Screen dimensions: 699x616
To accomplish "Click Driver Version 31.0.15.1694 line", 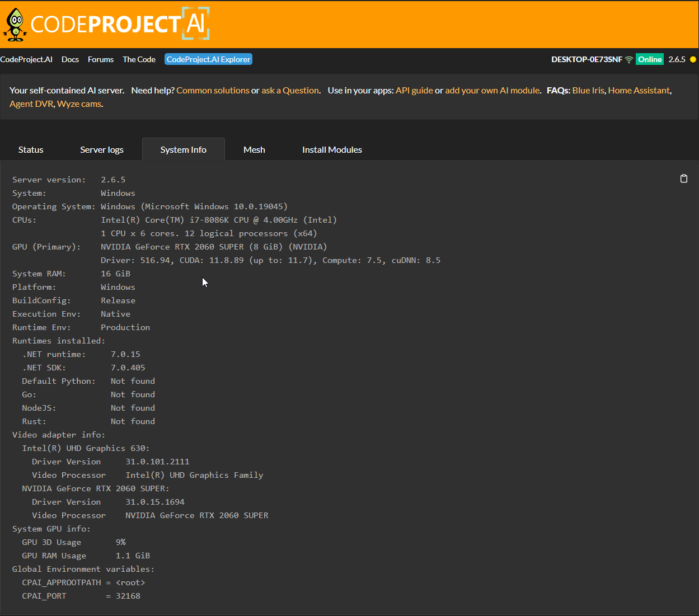I will (108, 502).
